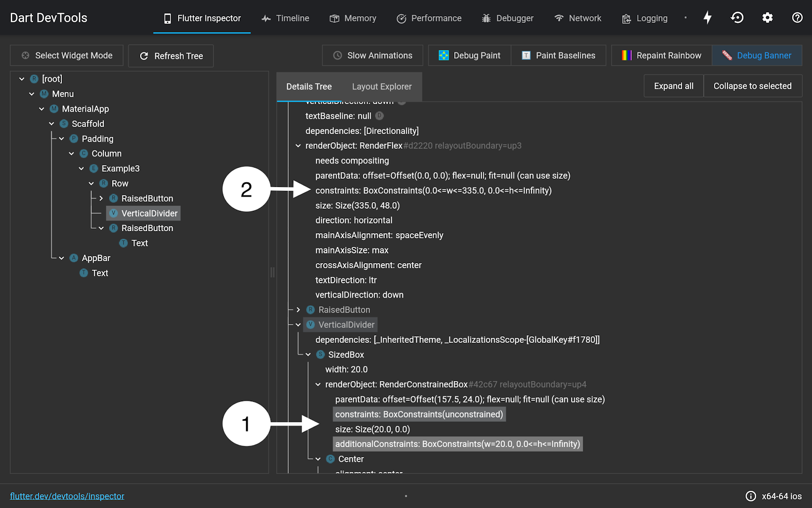
Task: Click the MaterialApp widget icon
Action: [x=54, y=109]
